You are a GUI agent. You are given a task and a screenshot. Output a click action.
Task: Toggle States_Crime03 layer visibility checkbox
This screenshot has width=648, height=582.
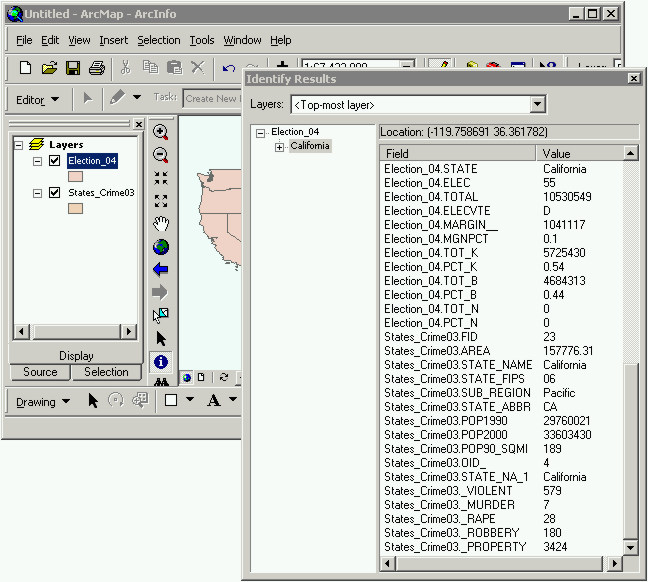click(x=55, y=193)
